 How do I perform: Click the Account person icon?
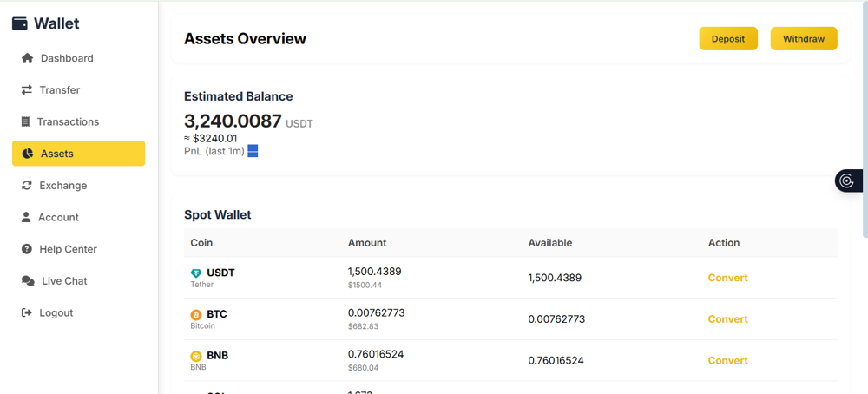26,217
